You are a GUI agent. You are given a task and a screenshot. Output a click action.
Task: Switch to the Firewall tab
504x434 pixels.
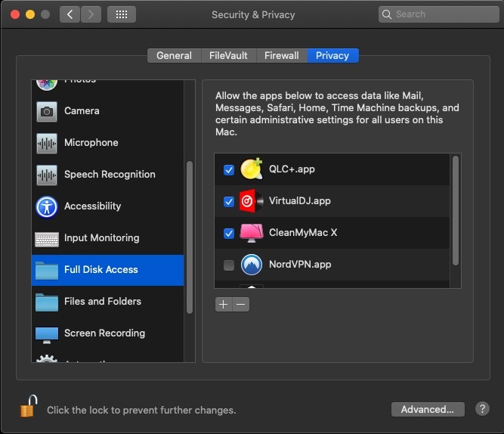(281, 55)
